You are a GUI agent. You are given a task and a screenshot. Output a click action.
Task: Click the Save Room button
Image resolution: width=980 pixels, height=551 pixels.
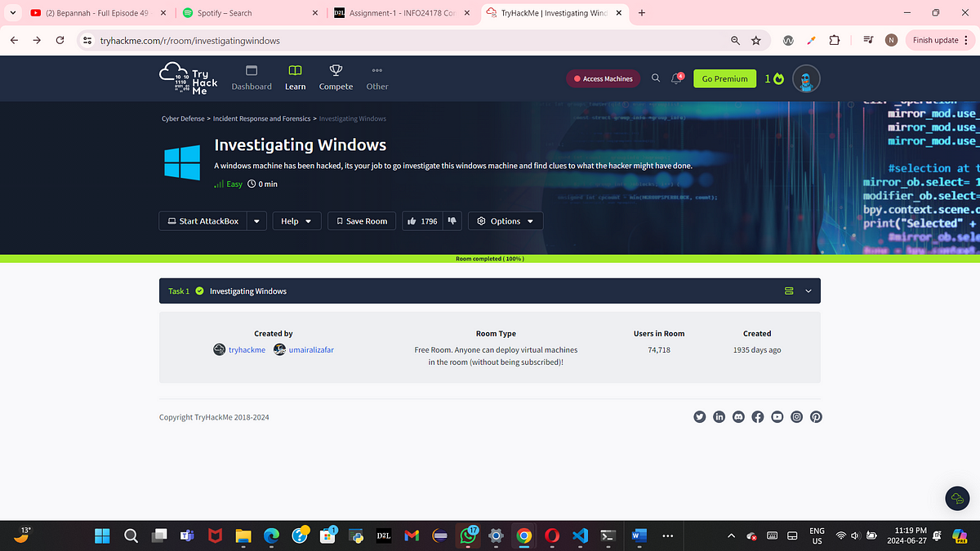click(x=362, y=221)
